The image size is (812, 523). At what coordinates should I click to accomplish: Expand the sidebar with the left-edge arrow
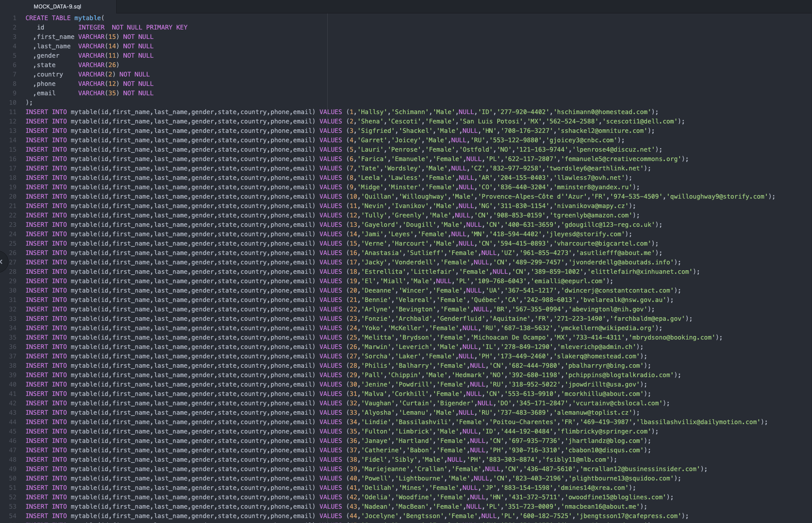click(2, 262)
